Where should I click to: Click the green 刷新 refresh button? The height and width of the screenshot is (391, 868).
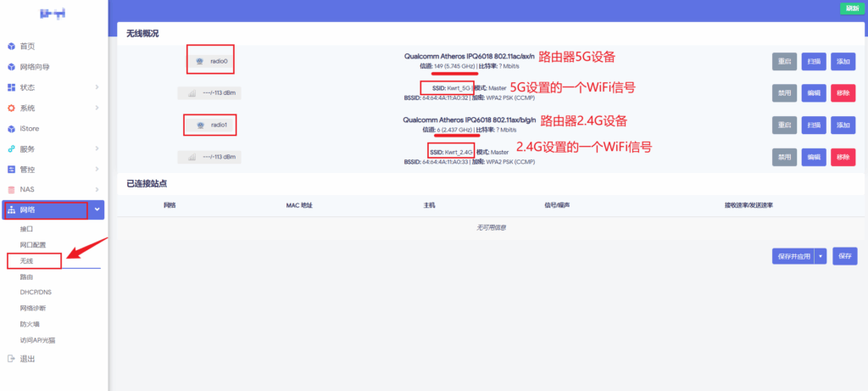(x=850, y=8)
